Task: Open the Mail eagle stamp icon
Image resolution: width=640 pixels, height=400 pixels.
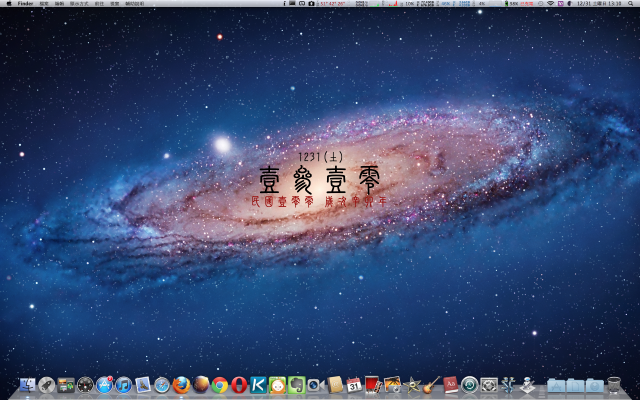Action: [x=143, y=385]
